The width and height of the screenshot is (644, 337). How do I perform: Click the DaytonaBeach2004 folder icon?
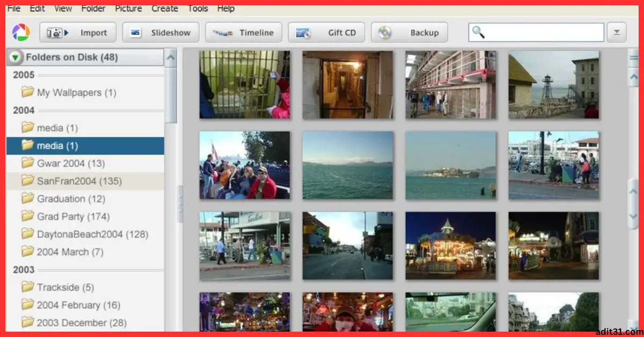tap(27, 234)
